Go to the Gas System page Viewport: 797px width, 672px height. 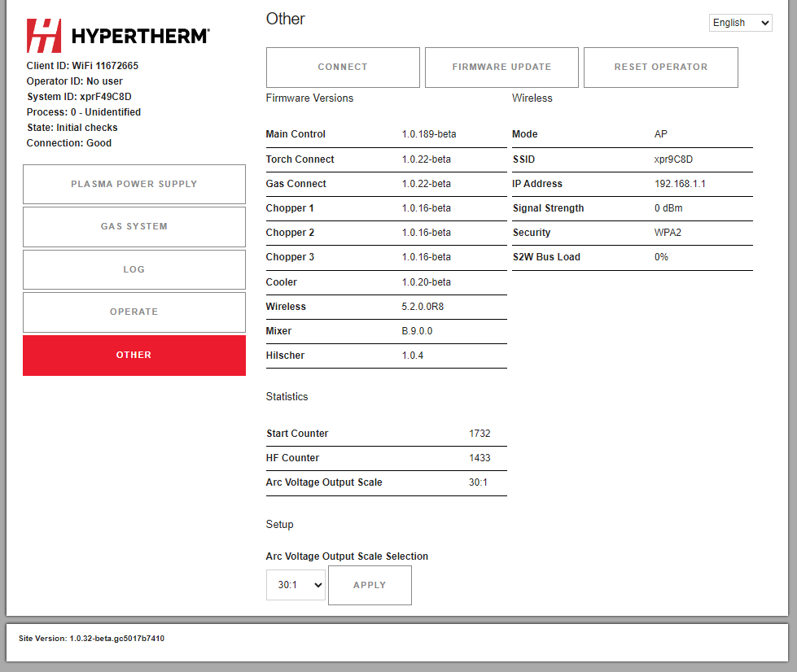pyautogui.click(x=134, y=227)
